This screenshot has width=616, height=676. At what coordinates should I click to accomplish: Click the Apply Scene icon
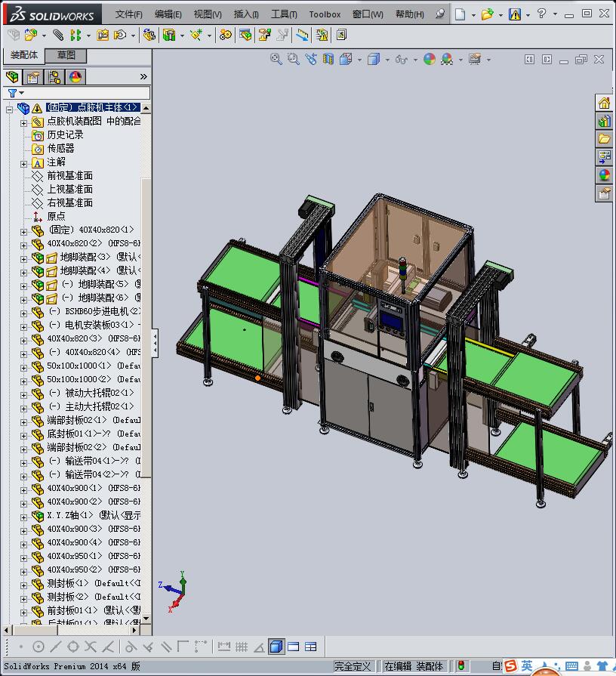(x=447, y=59)
